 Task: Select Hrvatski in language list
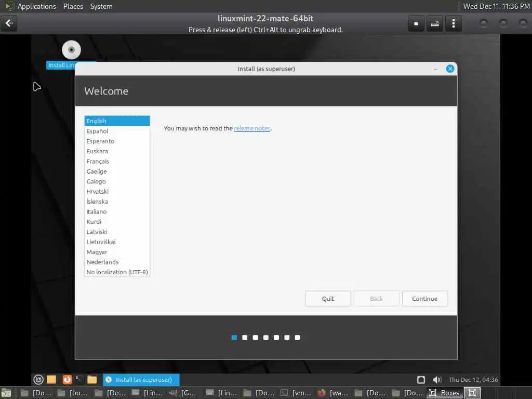(117, 191)
